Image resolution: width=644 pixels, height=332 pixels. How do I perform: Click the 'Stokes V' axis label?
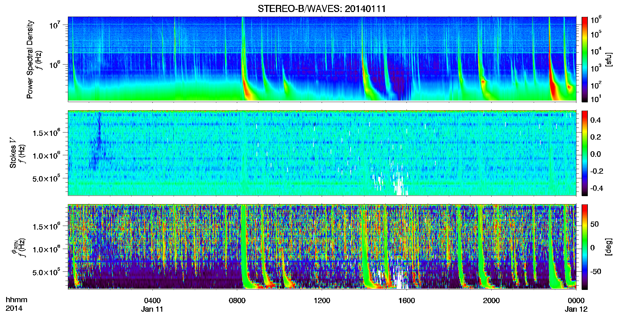tap(13, 153)
